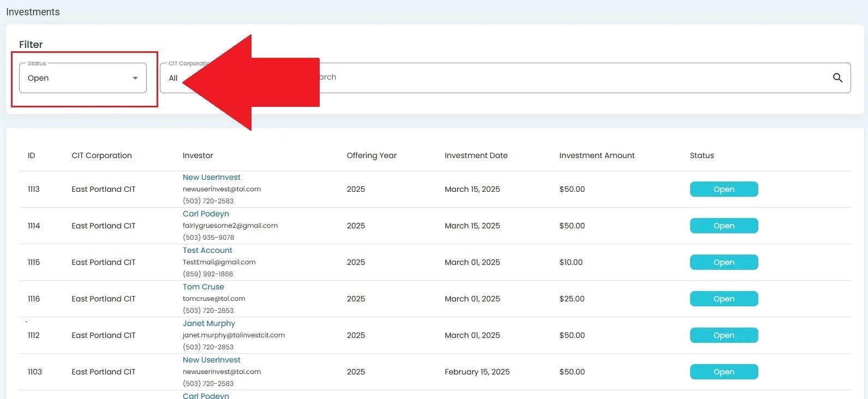Open the CIT Corporation filter dropdown
Image resolution: width=868 pixels, height=399 pixels.
173,78
